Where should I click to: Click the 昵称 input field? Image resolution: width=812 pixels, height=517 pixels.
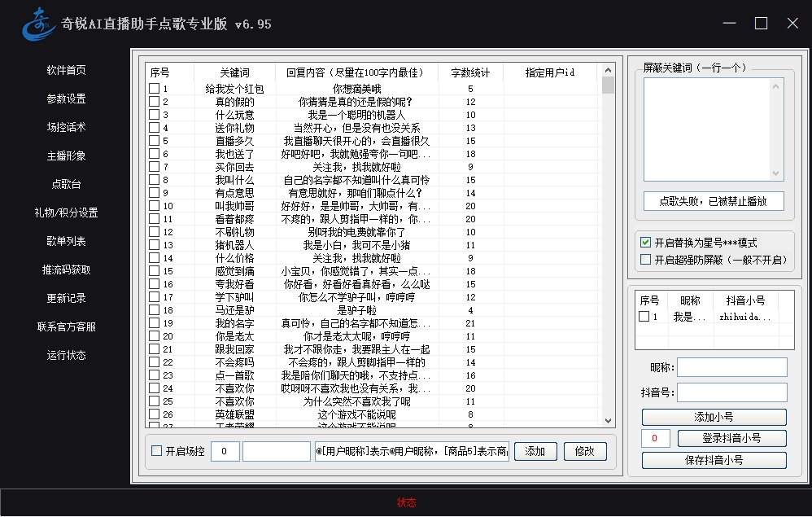pos(732,367)
